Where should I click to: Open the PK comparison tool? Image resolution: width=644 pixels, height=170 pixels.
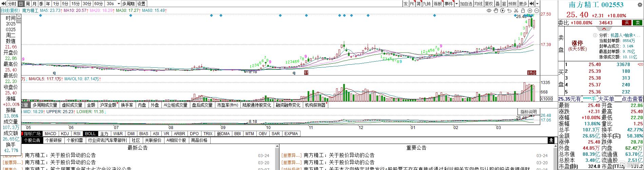click(412, 4)
